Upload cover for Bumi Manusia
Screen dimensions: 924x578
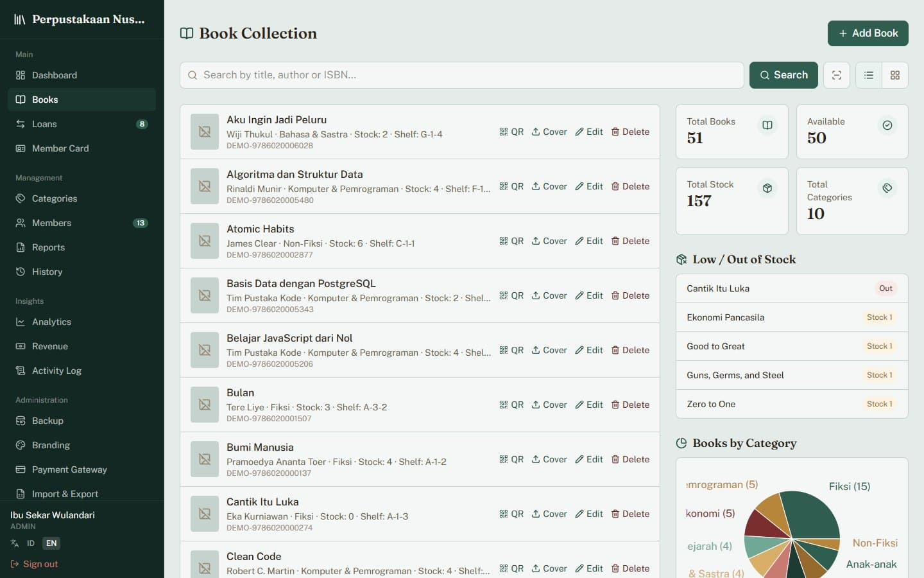tap(549, 459)
